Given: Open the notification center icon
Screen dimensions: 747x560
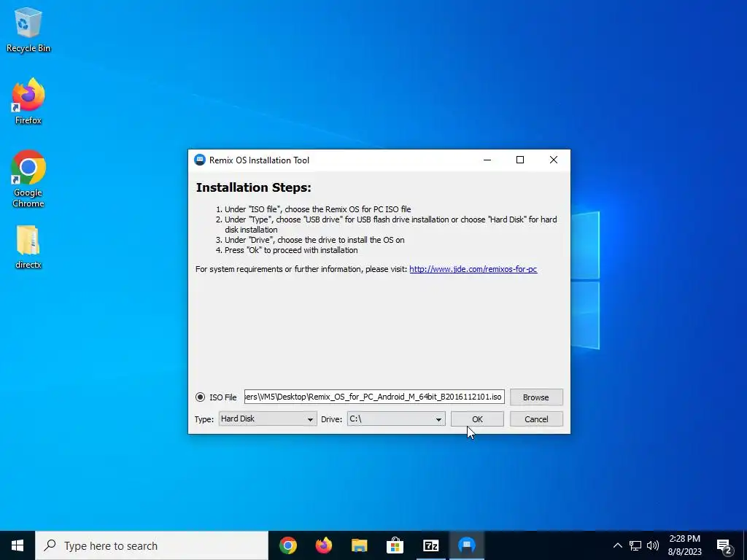Looking at the screenshot, I should click(x=724, y=545).
